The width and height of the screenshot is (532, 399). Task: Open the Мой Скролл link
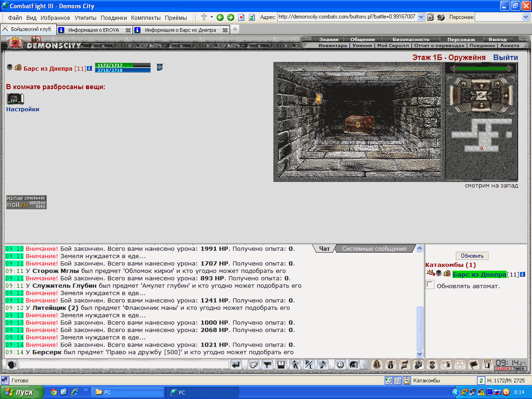pyautogui.click(x=393, y=45)
